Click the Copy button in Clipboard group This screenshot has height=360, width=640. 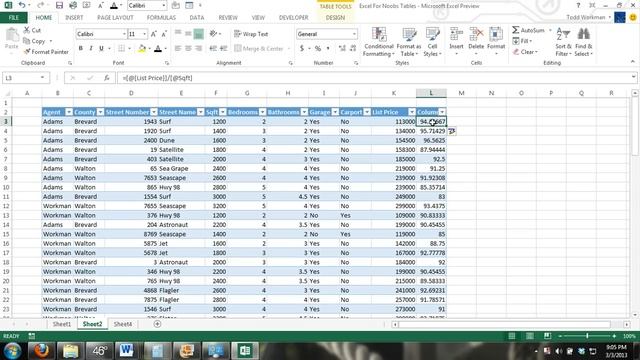(x=34, y=41)
